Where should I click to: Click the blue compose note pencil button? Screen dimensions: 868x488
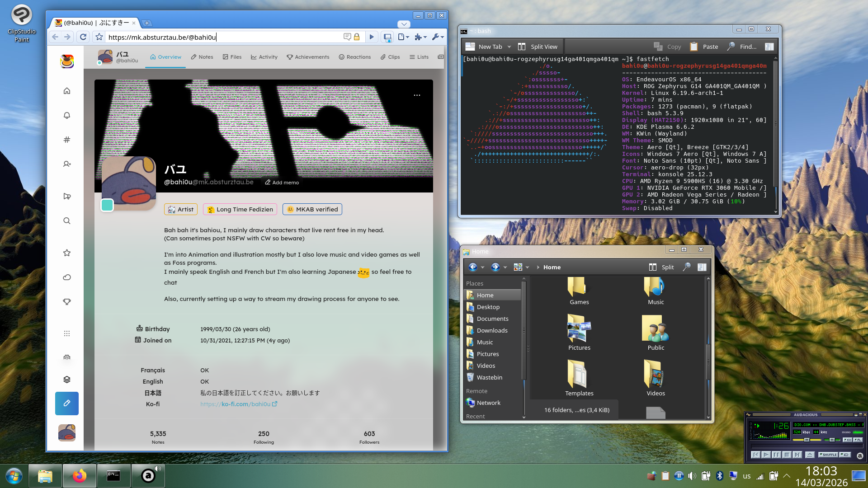(67, 403)
